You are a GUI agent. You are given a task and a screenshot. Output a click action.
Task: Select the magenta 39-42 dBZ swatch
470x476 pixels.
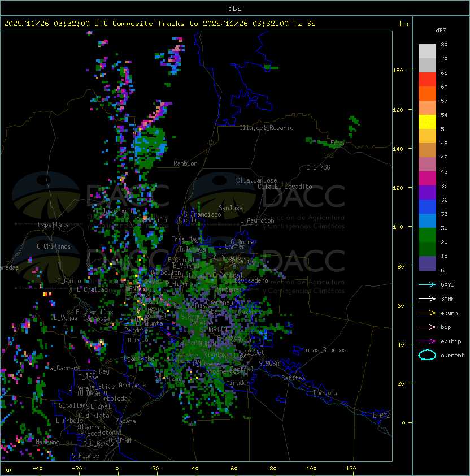click(427, 179)
